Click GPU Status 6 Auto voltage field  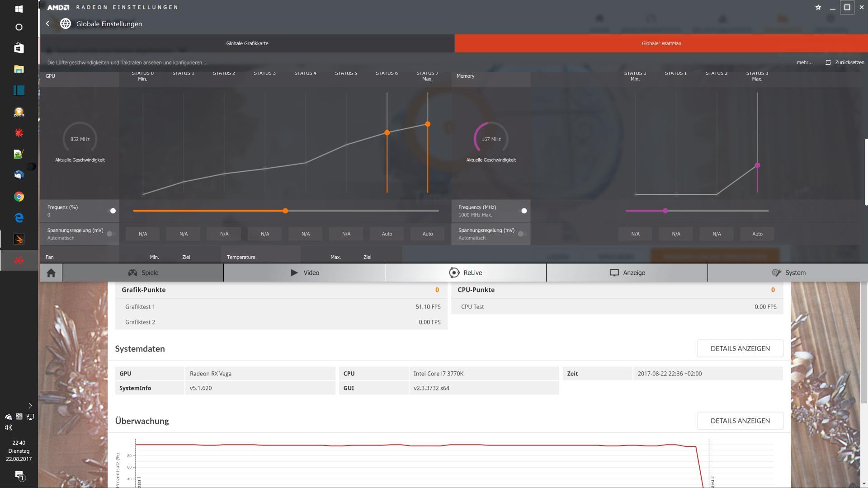[387, 234]
